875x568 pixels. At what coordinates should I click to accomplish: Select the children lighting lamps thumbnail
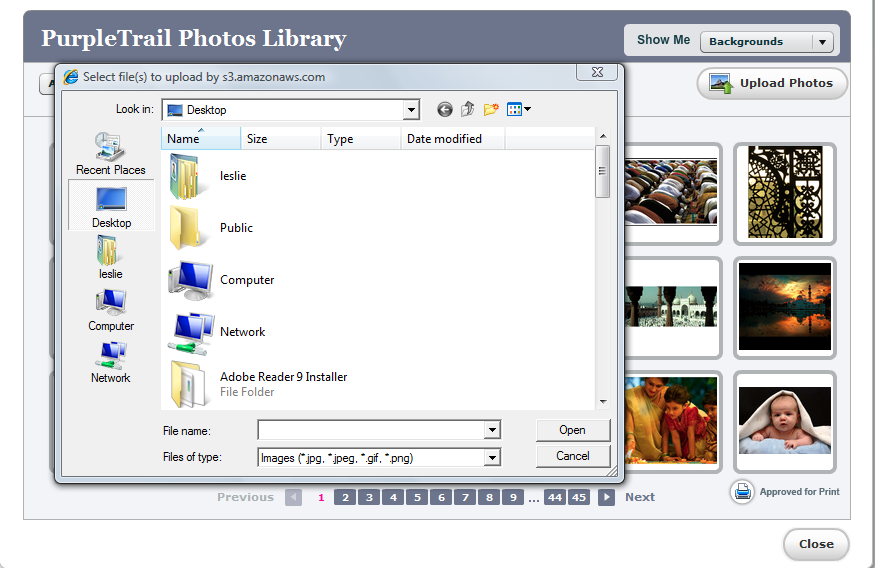672,421
